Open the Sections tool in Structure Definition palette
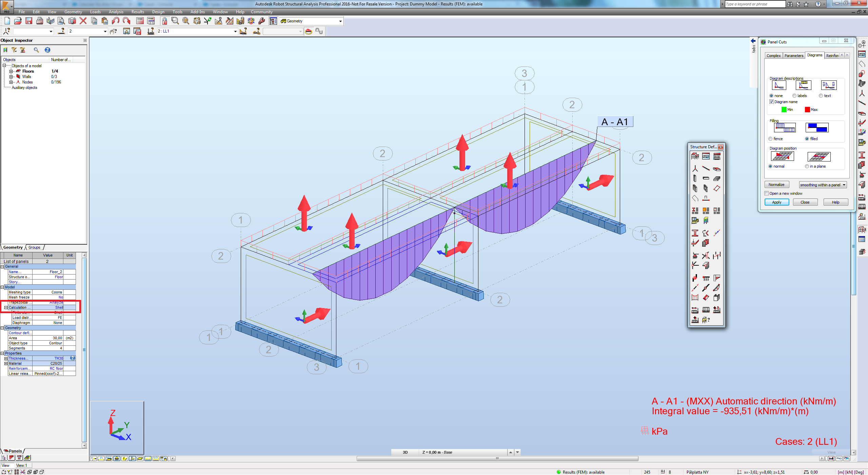The image size is (868, 475). click(695, 232)
